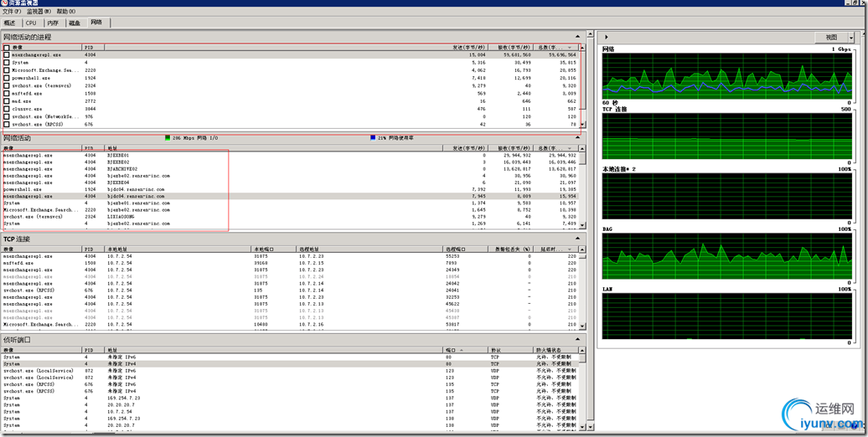Screen dimensions: 868x437
Task: Open the 视图 dropdown arrow
Action: point(851,38)
